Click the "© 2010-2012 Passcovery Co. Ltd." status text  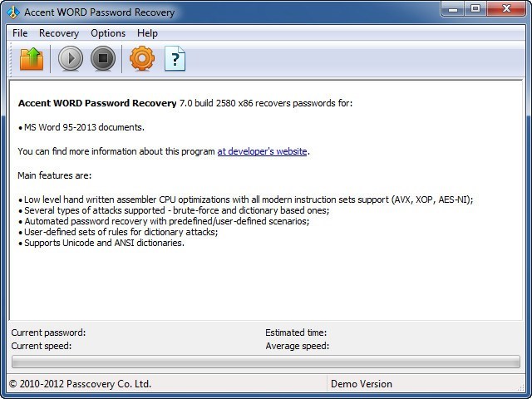click(80, 384)
